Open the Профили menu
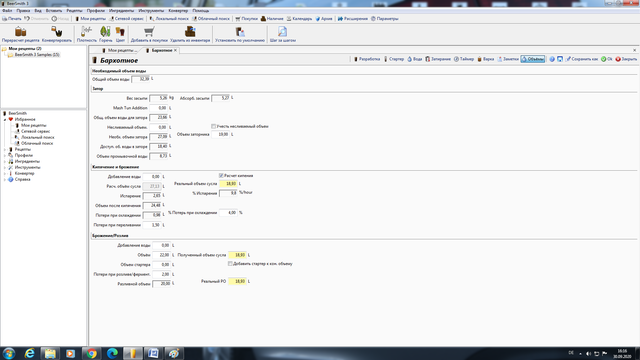 pos(96,11)
